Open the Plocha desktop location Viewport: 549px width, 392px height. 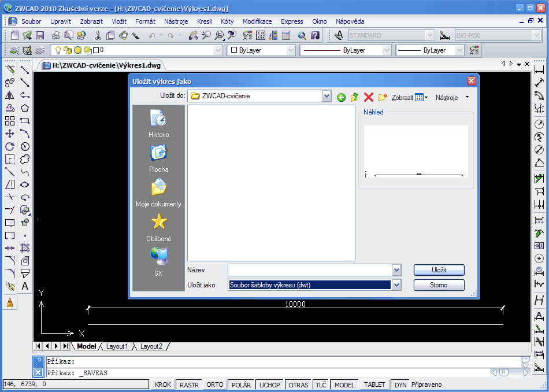tap(158, 158)
